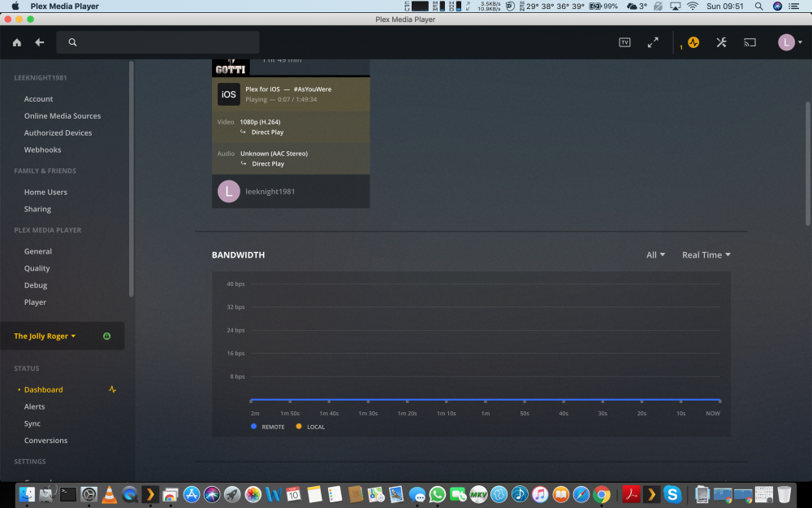Open Debug settings

35,285
